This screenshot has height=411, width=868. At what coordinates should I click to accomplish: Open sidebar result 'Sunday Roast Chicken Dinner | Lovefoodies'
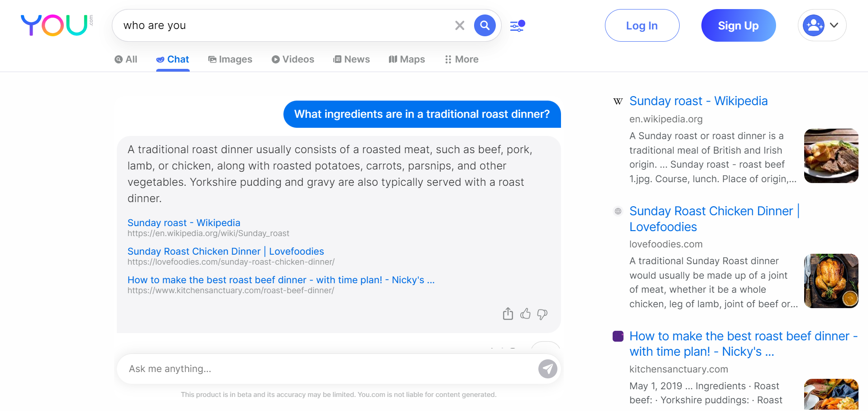point(715,219)
